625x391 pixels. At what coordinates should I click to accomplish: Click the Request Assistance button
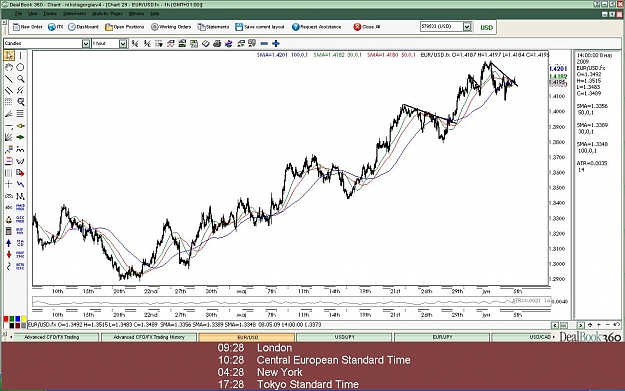316,27
